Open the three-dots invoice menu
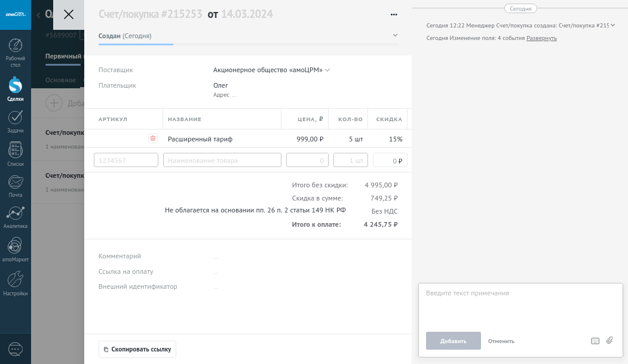 394,15
